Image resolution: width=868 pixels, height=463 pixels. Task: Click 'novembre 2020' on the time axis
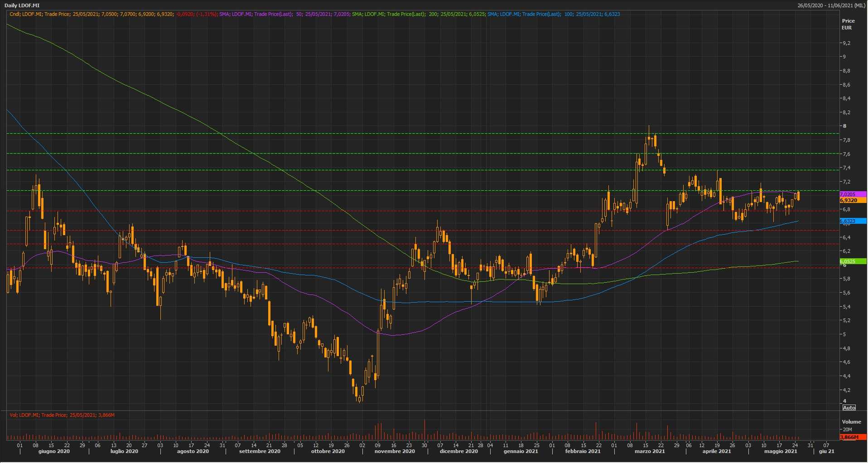[395, 451]
